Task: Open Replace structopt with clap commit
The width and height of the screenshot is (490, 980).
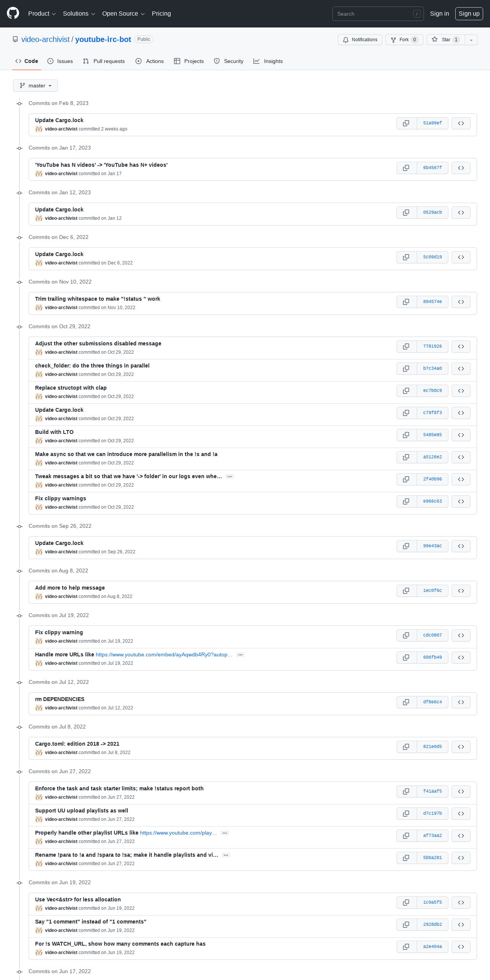Action: 71,388
